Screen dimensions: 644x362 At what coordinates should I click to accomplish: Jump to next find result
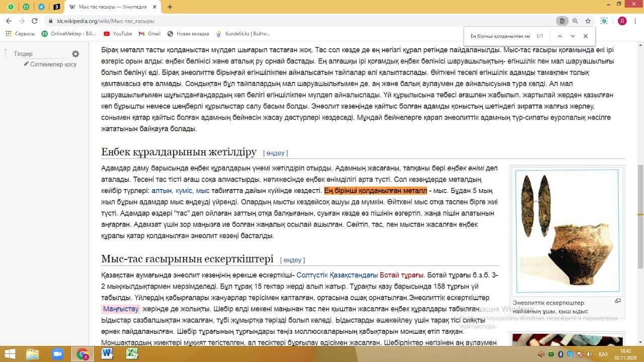click(x=573, y=36)
